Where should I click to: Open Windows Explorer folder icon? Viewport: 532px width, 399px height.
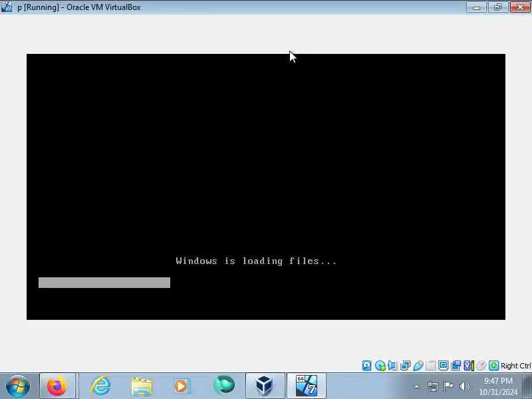[x=142, y=386]
